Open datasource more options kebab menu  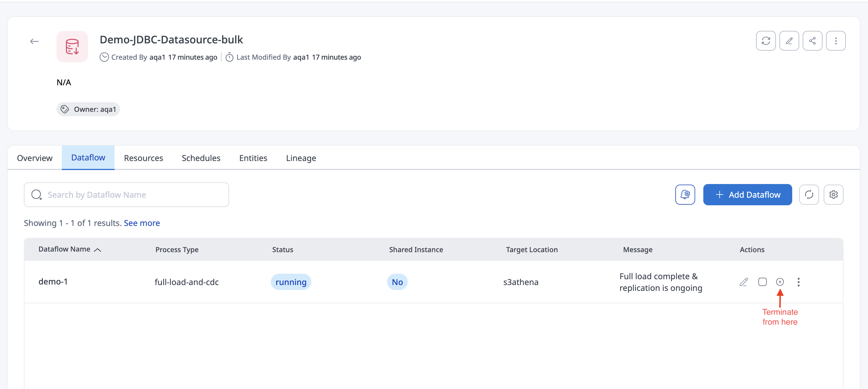tap(836, 41)
